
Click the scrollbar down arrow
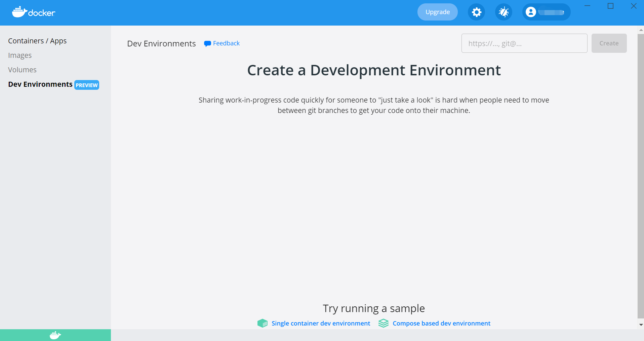tap(641, 325)
